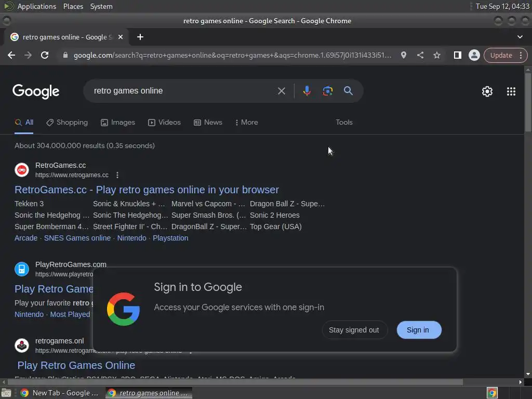Screen dimensions: 532x399
Task: Click the location pin icon in address bar
Action: pyautogui.click(x=403, y=55)
